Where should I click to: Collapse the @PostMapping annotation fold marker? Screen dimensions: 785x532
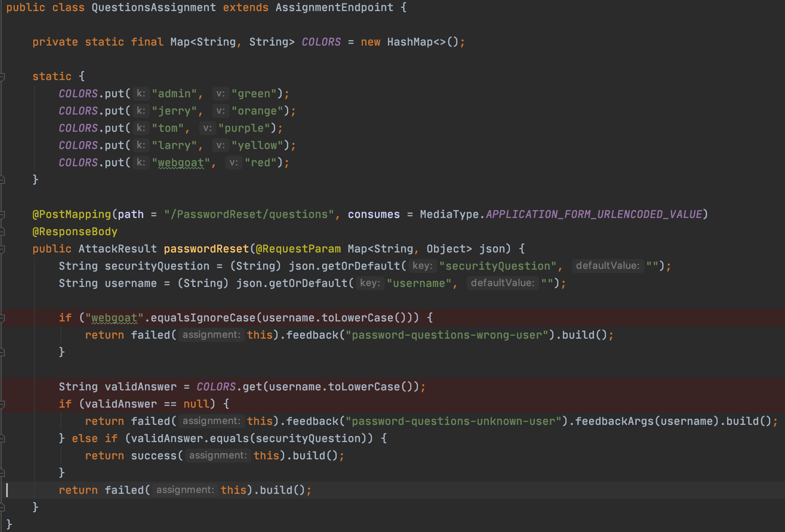pyautogui.click(x=2, y=215)
